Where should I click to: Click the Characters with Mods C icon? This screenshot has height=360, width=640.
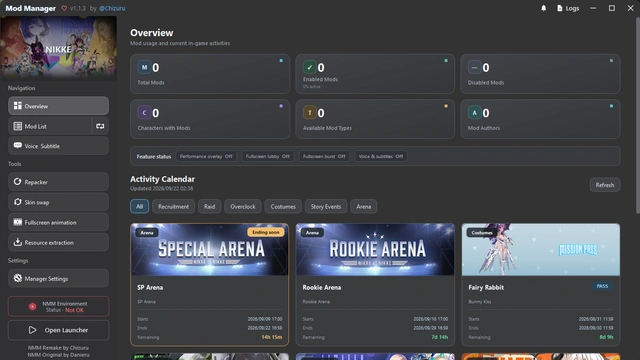click(144, 113)
